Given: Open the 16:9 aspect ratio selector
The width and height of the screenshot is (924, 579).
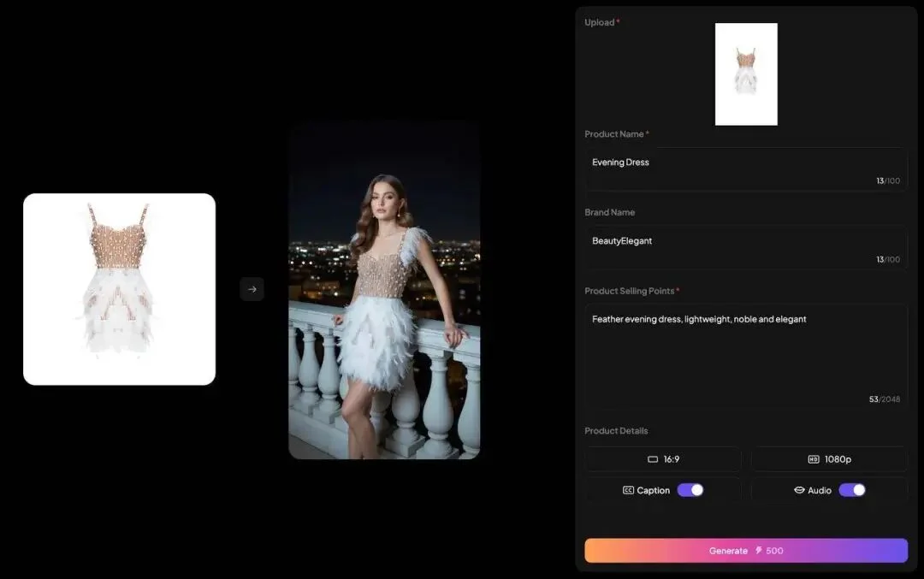Looking at the screenshot, I should point(663,458).
